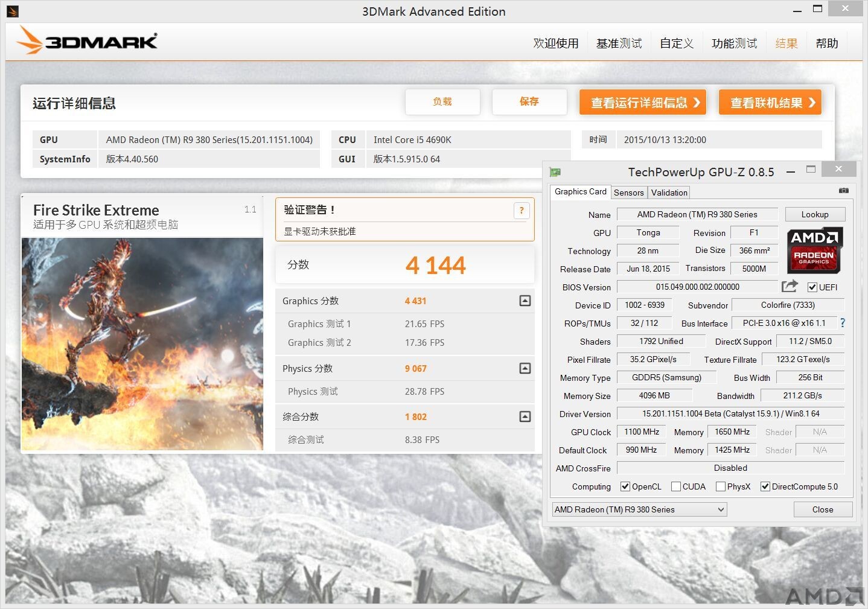Open the 自定义 tab
The height and width of the screenshot is (609, 868).
point(677,43)
